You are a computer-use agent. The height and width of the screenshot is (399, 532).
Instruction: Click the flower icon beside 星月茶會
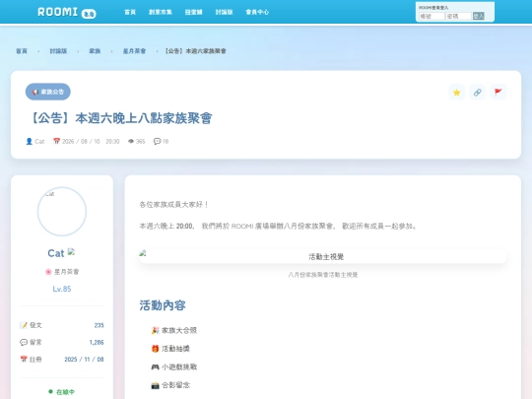point(48,272)
